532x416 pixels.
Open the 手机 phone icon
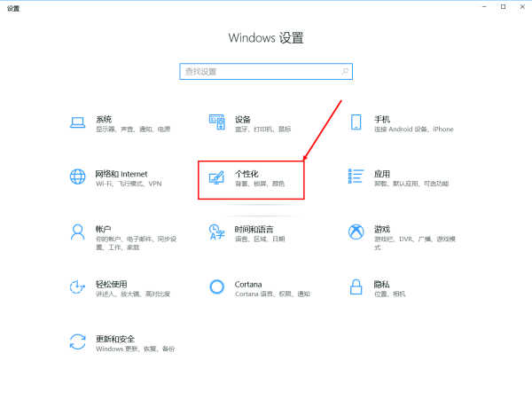tap(356, 122)
